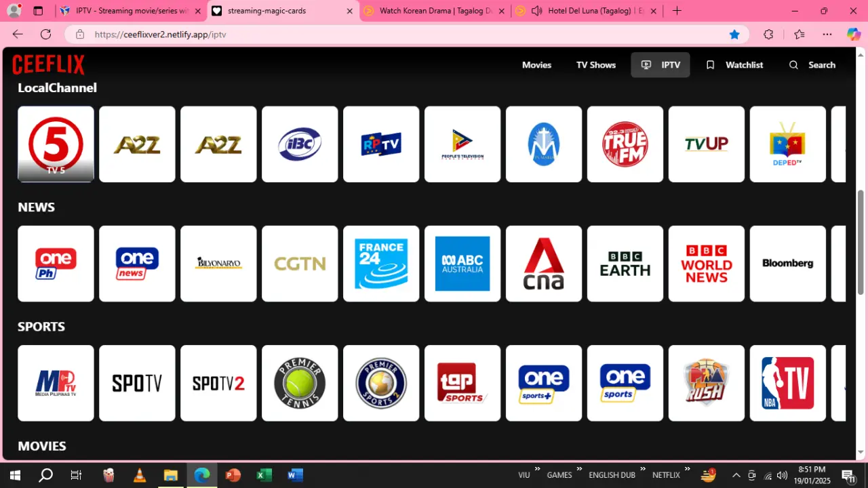Screen dimensions: 868x488
Task: Go to the TV Shows page
Action: [596, 65]
